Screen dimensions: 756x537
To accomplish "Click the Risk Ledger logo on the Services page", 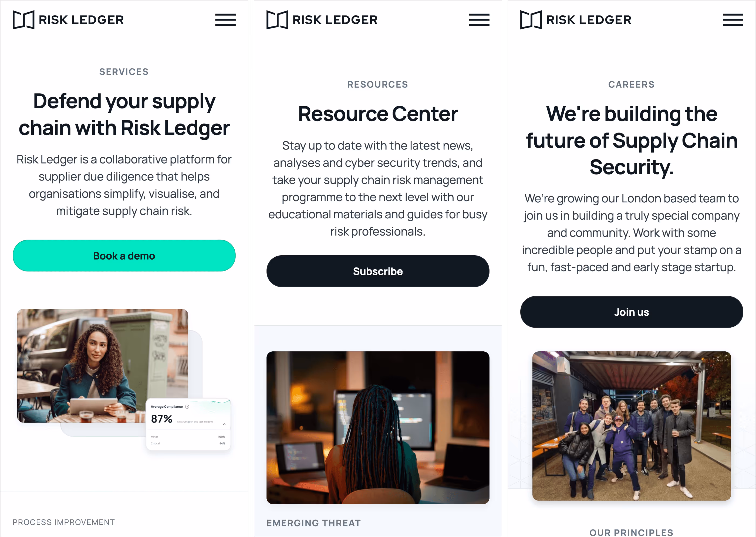I will click(68, 20).
